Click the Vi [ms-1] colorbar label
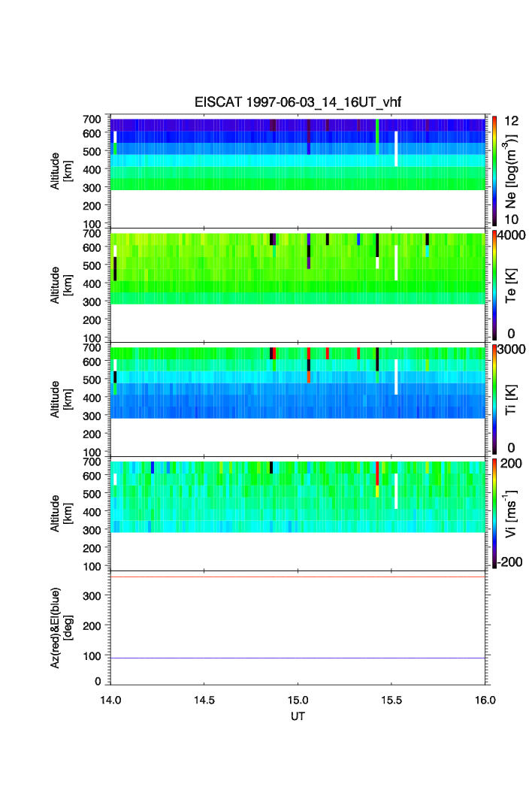532x799 pixels. (x=511, y=513)
